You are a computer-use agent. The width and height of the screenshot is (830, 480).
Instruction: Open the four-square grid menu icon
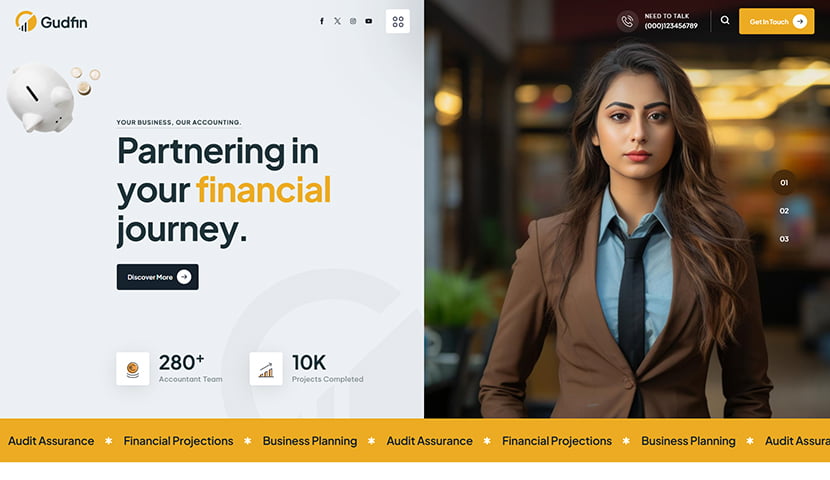pos(398,22)
